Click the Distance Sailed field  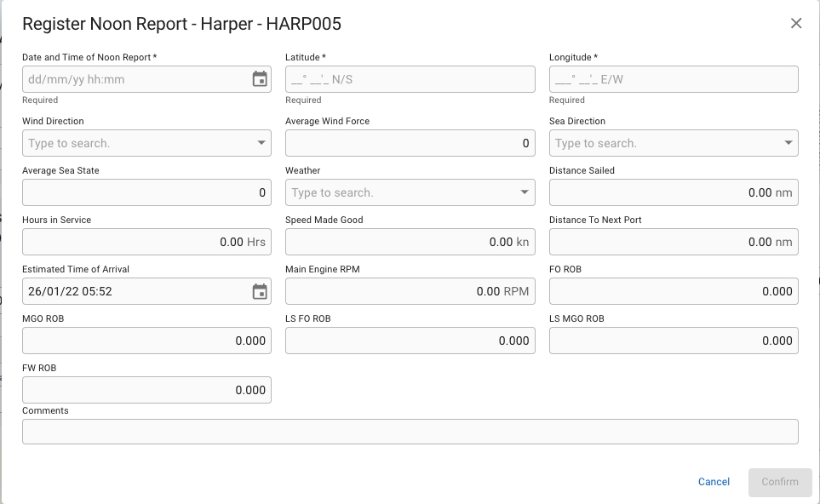673,192
